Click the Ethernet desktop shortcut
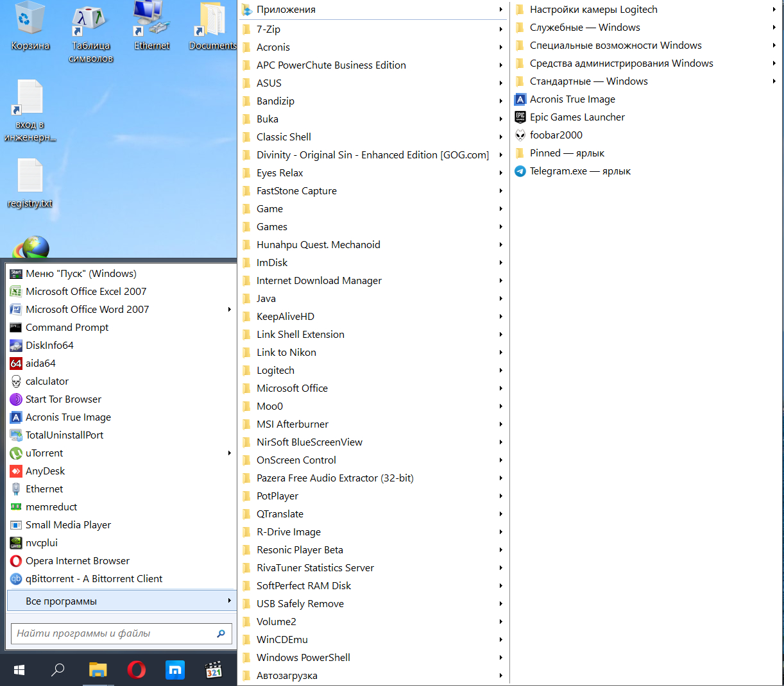 [x=152, y=26]
